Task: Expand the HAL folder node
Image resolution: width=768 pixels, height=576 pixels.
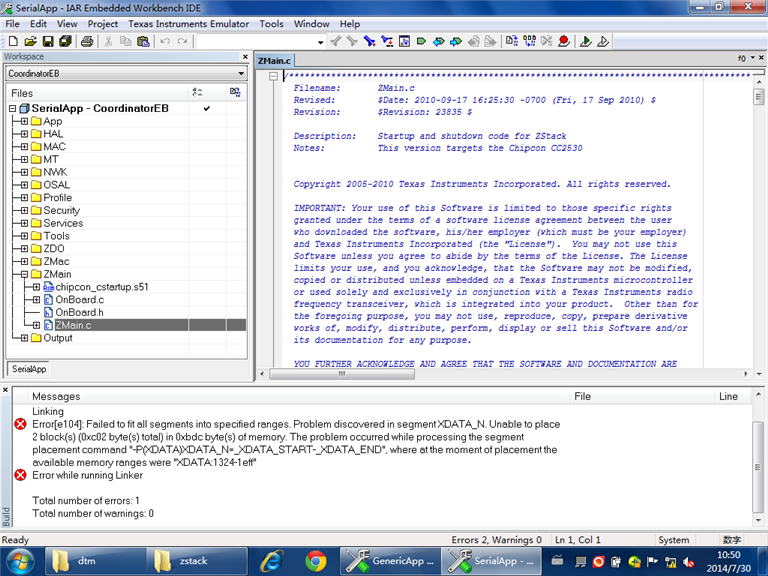Action: click(x=24, y=134)
